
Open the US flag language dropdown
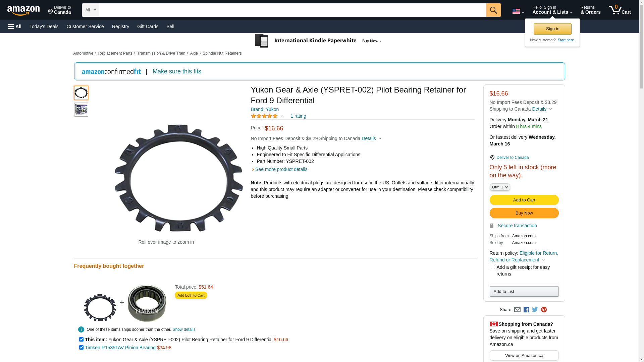[518, 12]
